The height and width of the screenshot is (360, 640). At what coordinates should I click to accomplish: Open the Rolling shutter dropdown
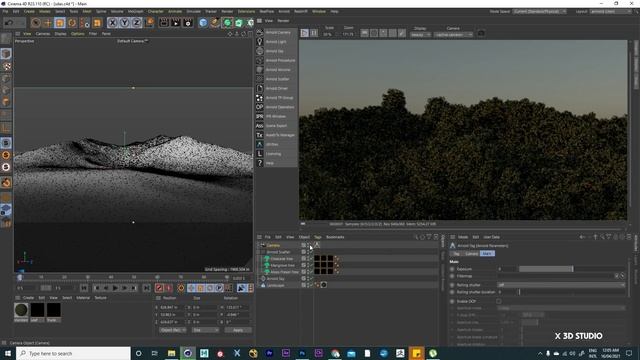[561, 285]
